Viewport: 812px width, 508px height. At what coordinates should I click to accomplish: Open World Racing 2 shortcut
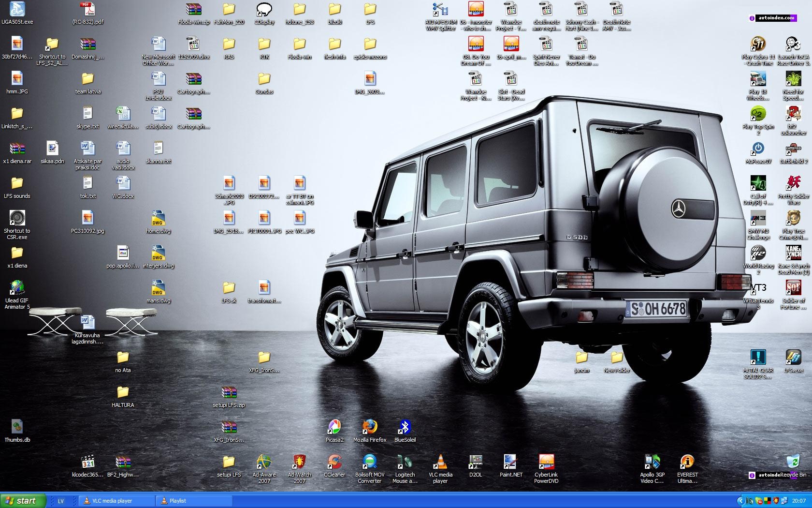click(x=758, y=253)
